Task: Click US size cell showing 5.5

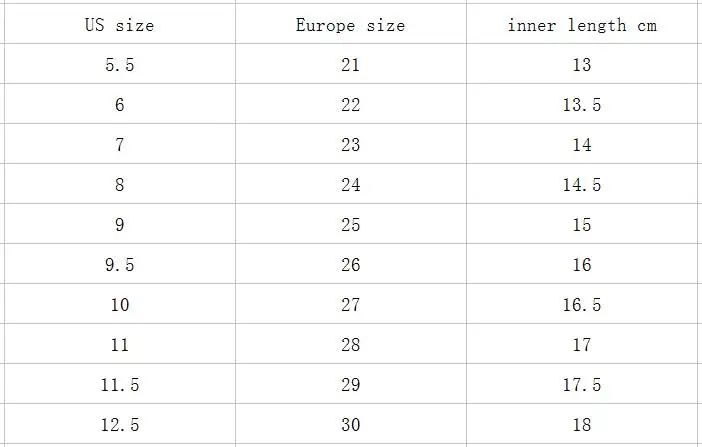Action: [119, 65]
